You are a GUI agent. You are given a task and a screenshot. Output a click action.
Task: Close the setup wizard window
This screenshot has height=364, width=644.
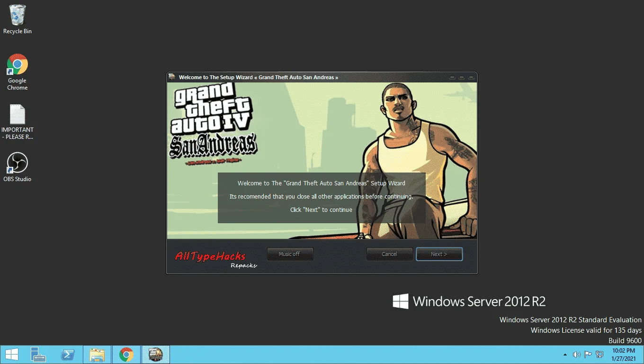coord(471,77)
